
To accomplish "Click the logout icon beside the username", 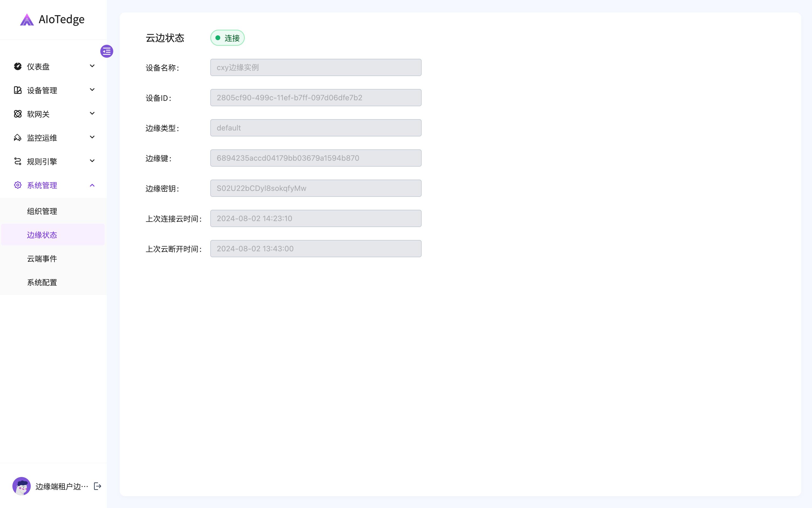I will tap(97, 486).
